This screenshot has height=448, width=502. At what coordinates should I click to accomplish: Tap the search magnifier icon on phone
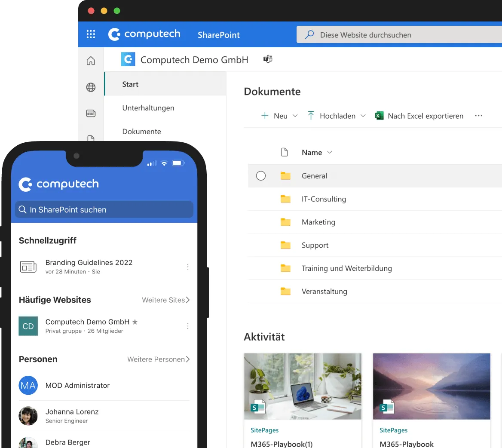click(22, 209)
